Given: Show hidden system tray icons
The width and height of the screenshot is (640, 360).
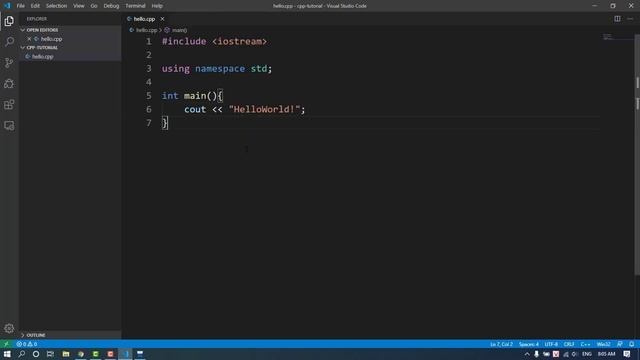Looking at the screenshot, I should [527, 354].
